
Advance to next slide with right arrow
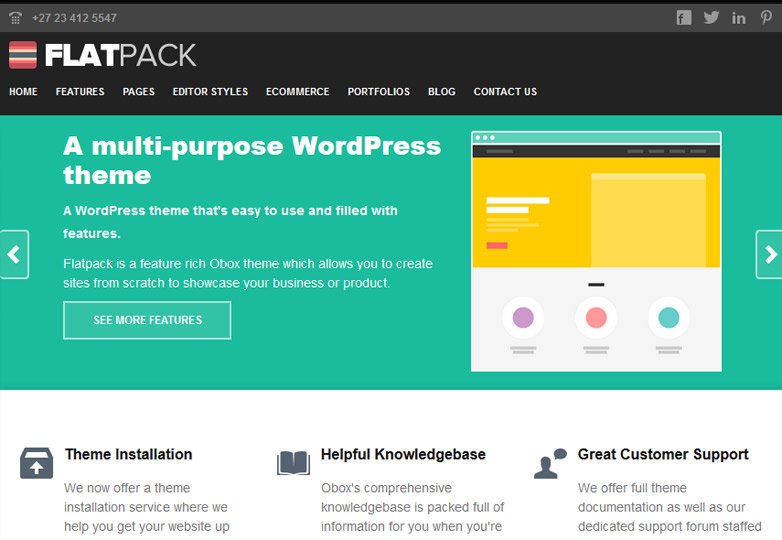(x=769, y=254)
